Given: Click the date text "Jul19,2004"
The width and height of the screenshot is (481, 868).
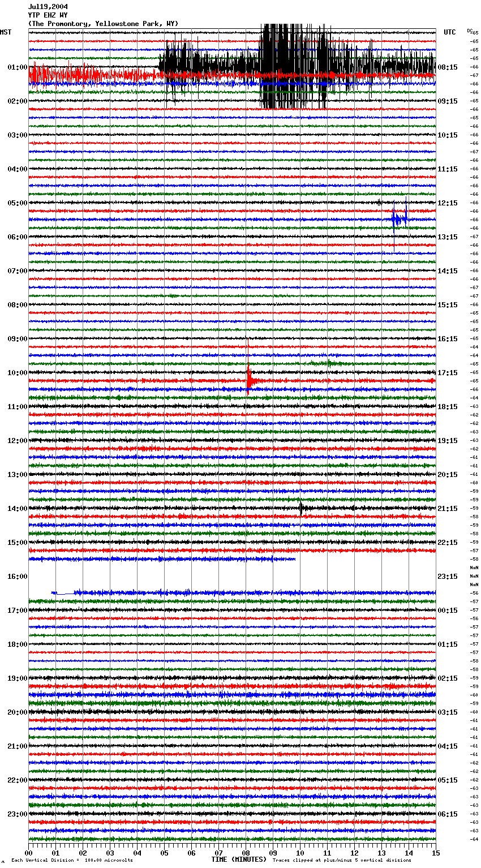Looking at the screenshot, I should (48, 7).
